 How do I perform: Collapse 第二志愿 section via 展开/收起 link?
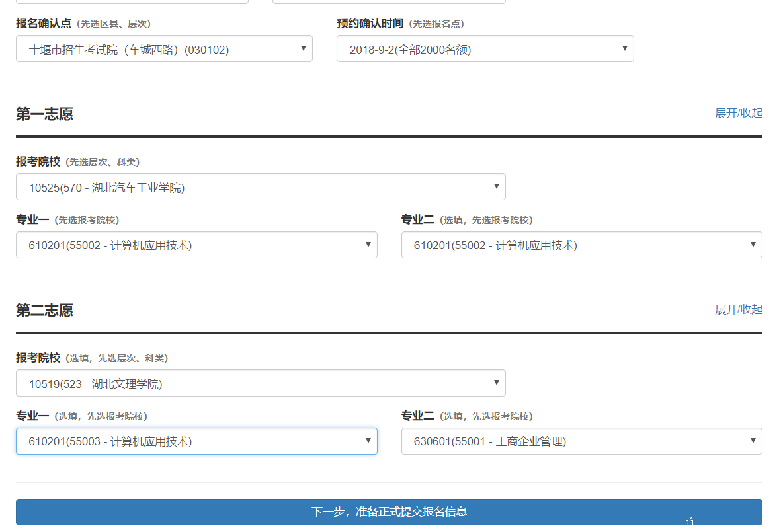[739, 309]
